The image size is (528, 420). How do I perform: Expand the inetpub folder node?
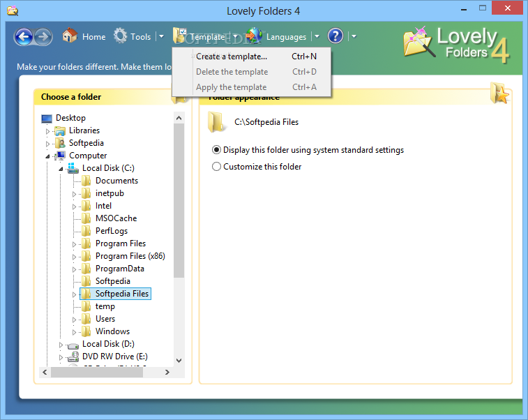coord(74,194)
